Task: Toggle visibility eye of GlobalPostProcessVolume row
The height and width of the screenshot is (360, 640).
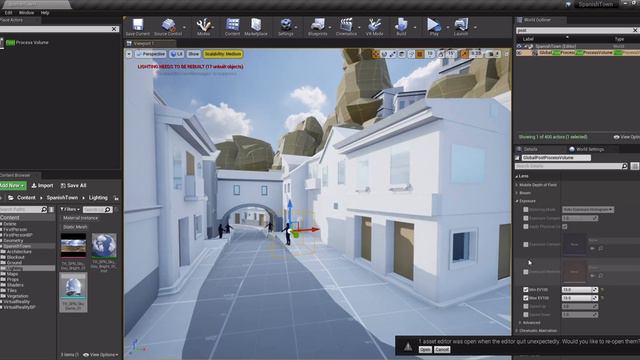Action: point(519,53)
